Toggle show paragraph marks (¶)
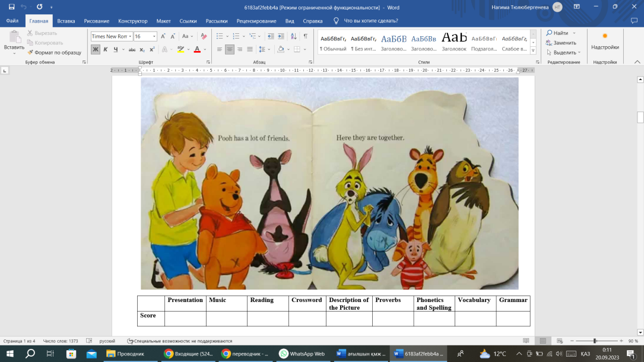This screenshot has height=362, width=644. pyautogui.click(x=306, y=36)
